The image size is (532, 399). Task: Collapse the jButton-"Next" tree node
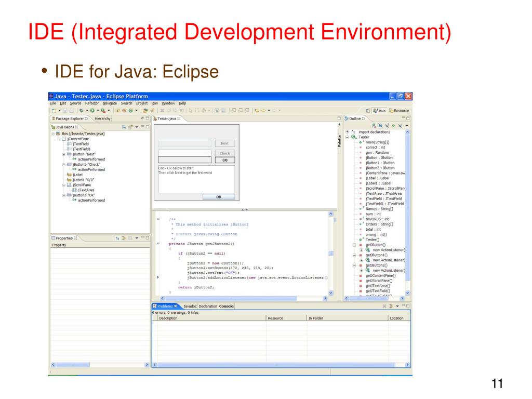(64, 154)
